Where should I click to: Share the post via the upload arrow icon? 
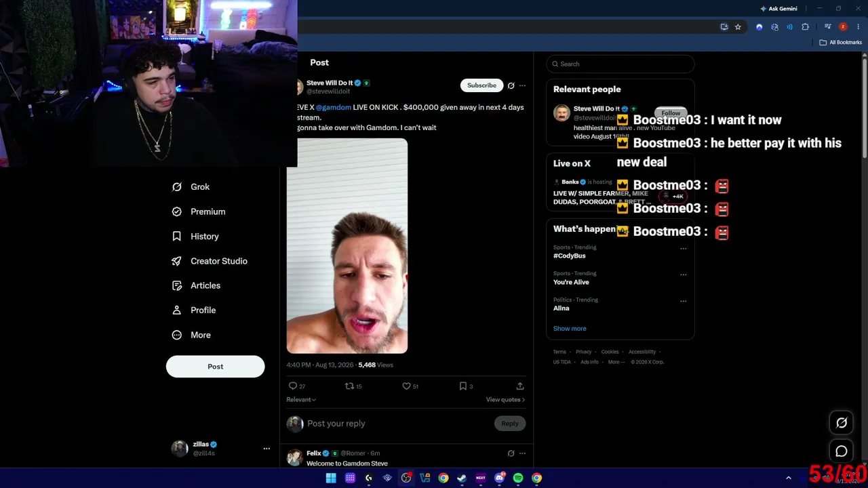point(520,386)
